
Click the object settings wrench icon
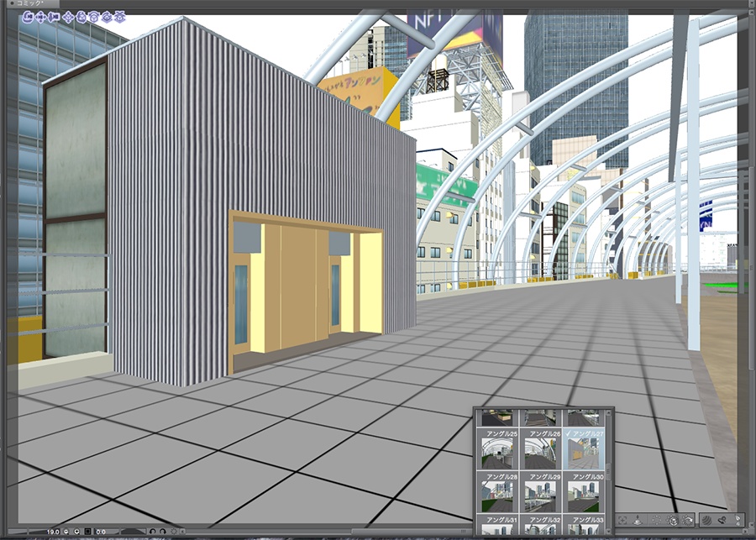click(x=722, y=520)
